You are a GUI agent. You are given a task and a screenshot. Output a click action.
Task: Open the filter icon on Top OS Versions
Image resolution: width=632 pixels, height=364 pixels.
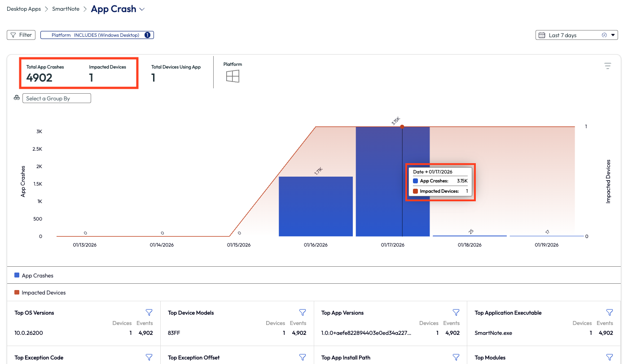pyautogui.click(x=149, y=312)
